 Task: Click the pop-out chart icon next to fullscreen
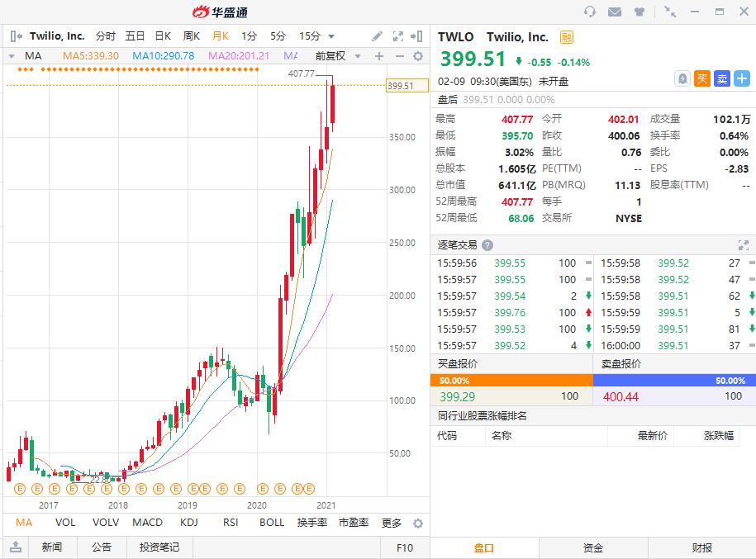pos(417,37)
